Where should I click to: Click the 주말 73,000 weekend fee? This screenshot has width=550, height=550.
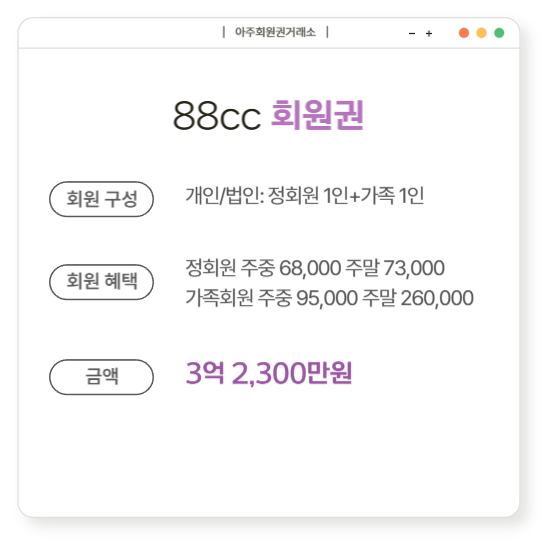pyautogui.click(x=395, y=268)
